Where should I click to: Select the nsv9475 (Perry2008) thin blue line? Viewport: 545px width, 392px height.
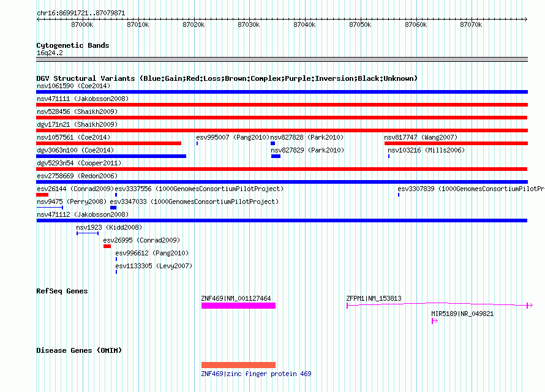pyautogui.click(x=50, y=208)
